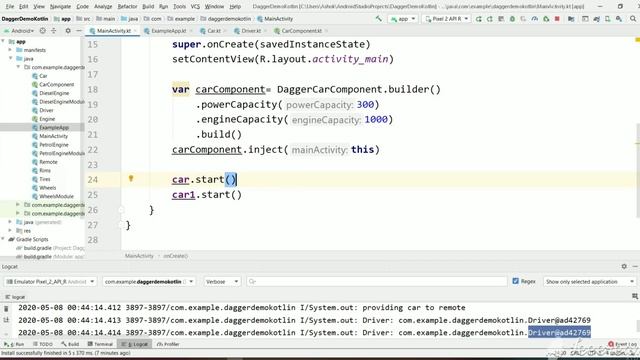Open the Pixel 2 API R device dropdown

point(447,19)
